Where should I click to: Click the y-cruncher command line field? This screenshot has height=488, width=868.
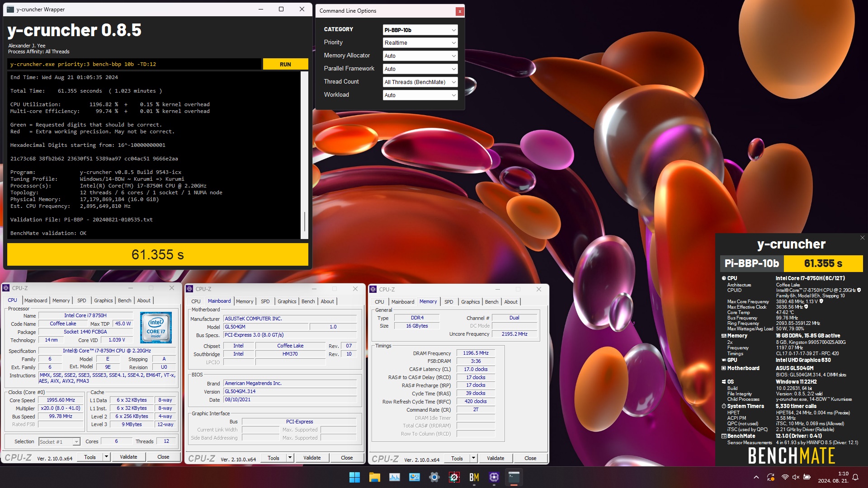coord(134,64)
